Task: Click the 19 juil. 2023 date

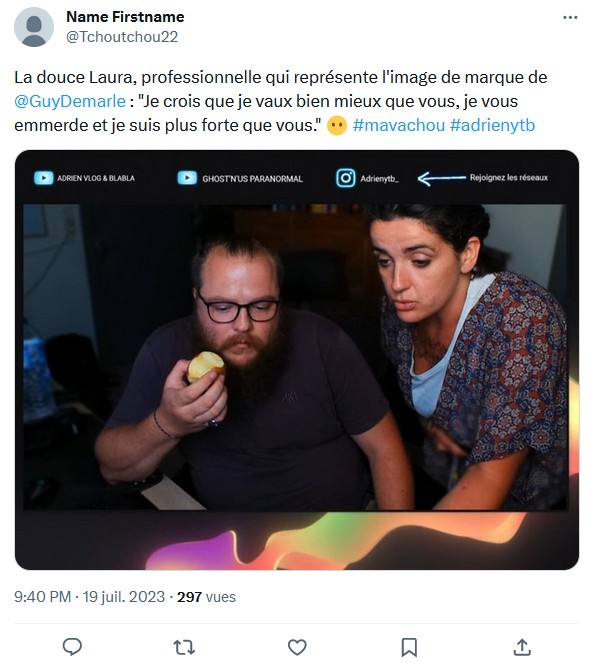Action: [x=124, y=597]
